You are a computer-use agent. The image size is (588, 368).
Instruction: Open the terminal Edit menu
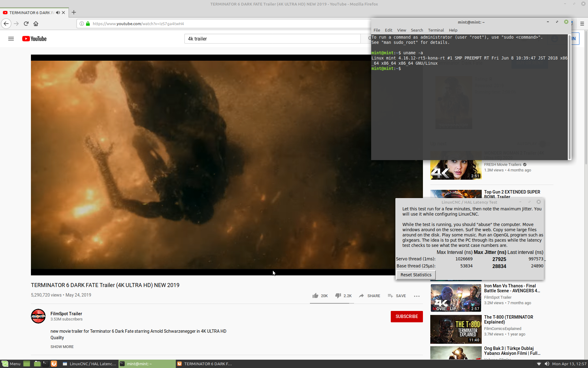[389, 30]
